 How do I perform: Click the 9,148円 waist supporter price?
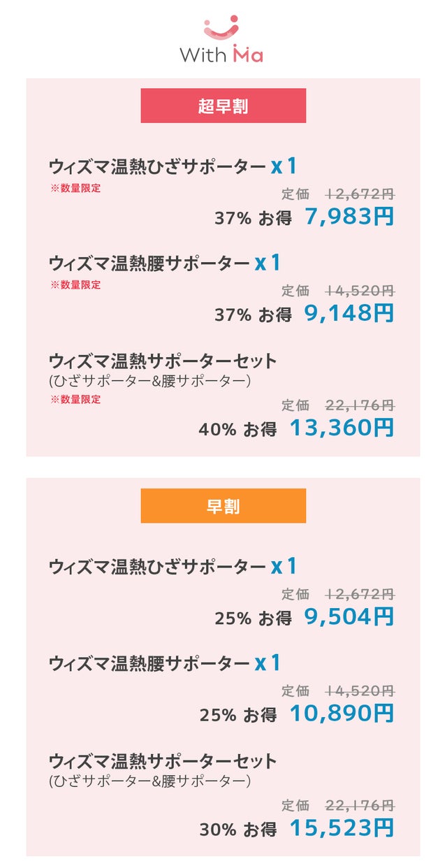tap(349, 313)
